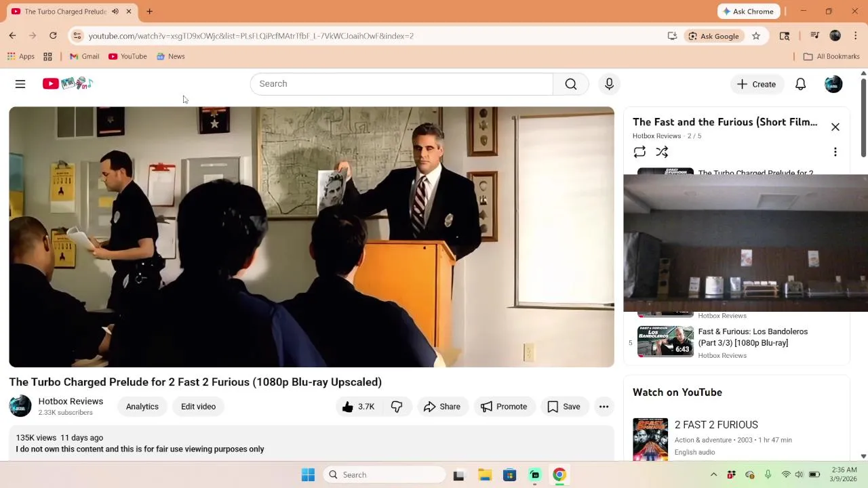Open the YouTube guide hamburger menu
Viewport: 868px width, 488px height.
coord(20,84)
